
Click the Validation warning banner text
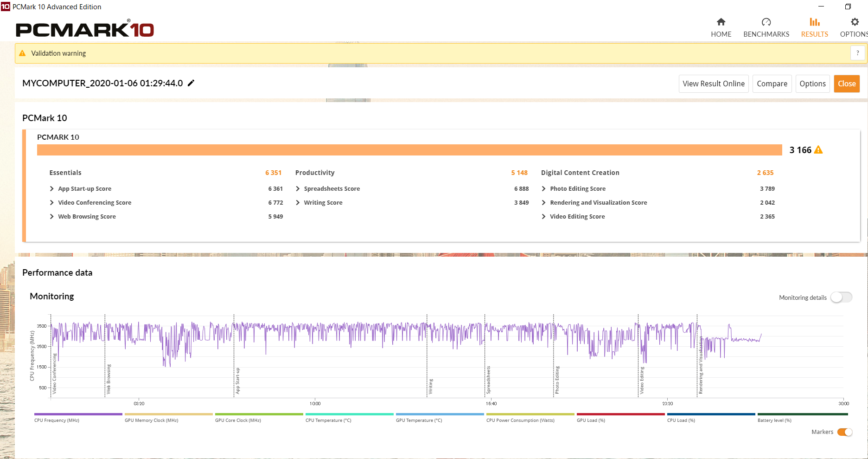[58, 53]
